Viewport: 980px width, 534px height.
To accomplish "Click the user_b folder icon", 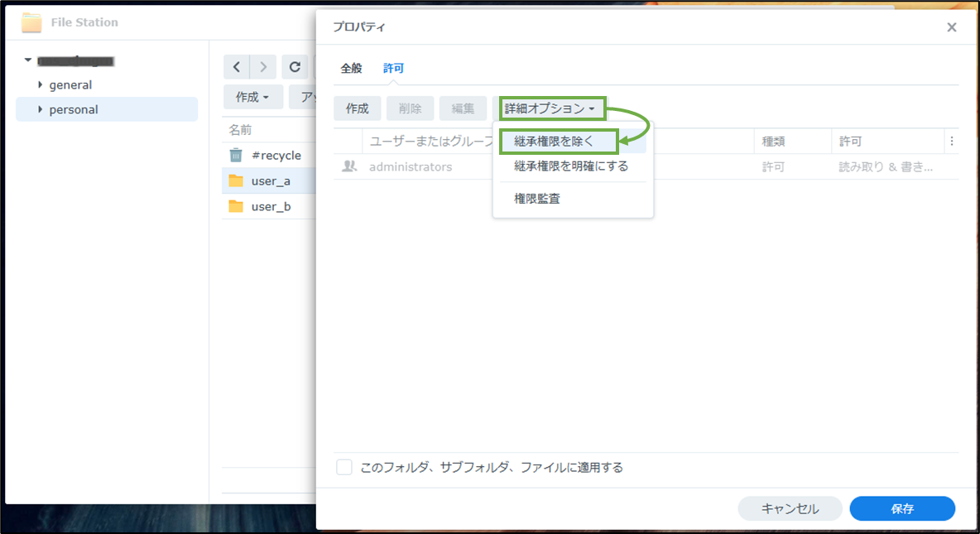I will coord(236,206).
